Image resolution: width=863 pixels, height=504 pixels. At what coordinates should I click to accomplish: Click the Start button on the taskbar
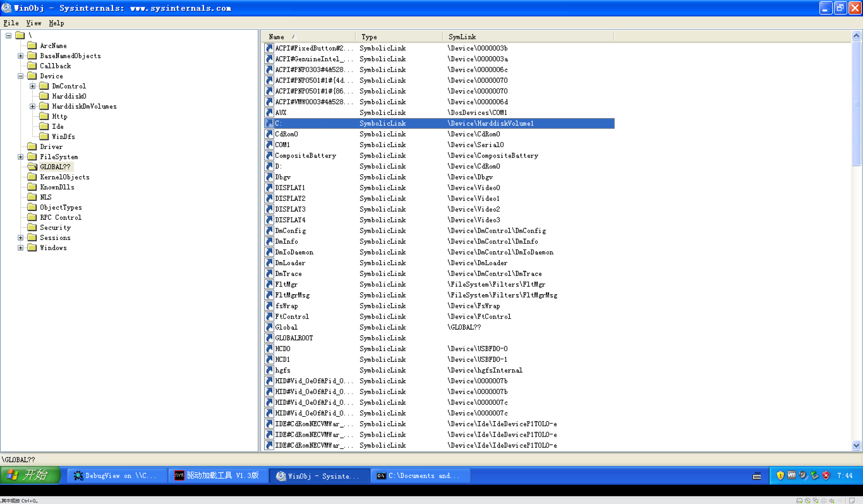click(30, 475)
